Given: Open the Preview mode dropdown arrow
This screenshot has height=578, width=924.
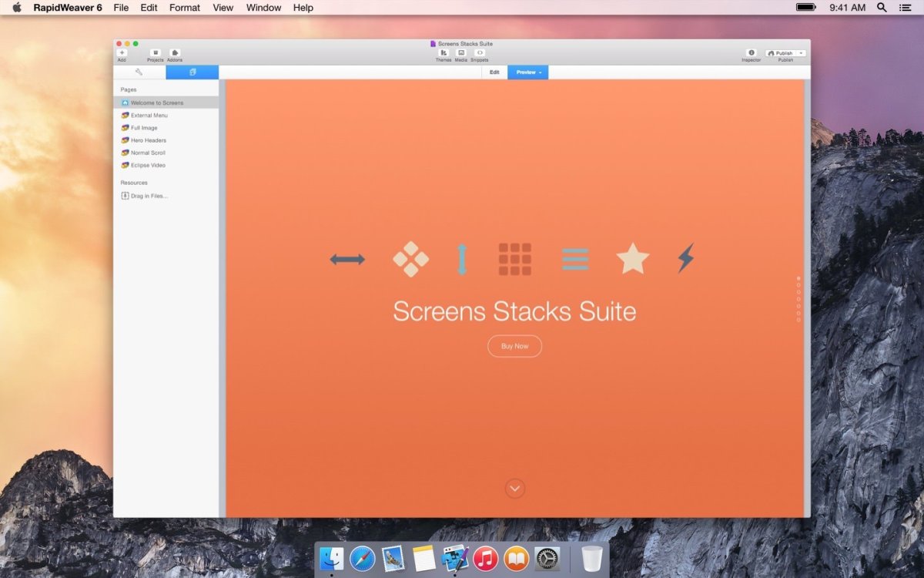Looking at the screenshot, I should click(x=541, y=72).
